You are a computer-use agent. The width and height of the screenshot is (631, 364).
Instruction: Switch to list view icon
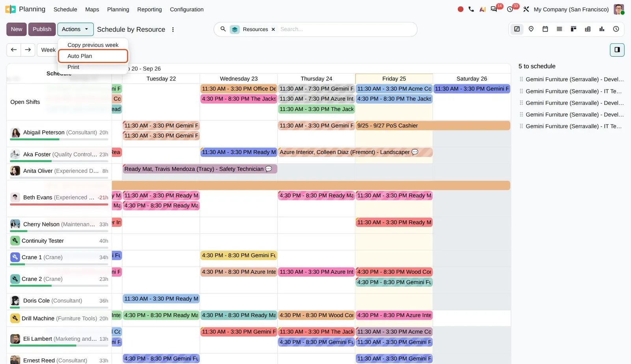pyautogui.click(x=559, y=29)
